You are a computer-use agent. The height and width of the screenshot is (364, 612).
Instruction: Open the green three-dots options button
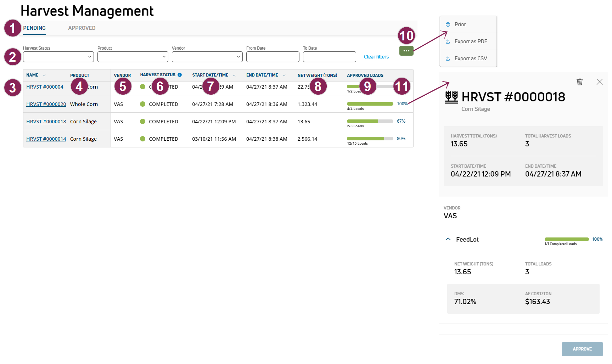pos(406,51)
